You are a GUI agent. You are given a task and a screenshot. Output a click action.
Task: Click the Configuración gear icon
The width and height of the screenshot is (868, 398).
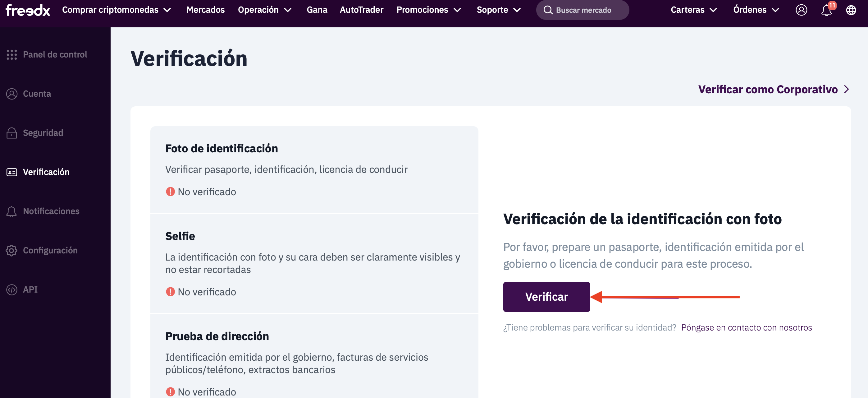point(11,250)
